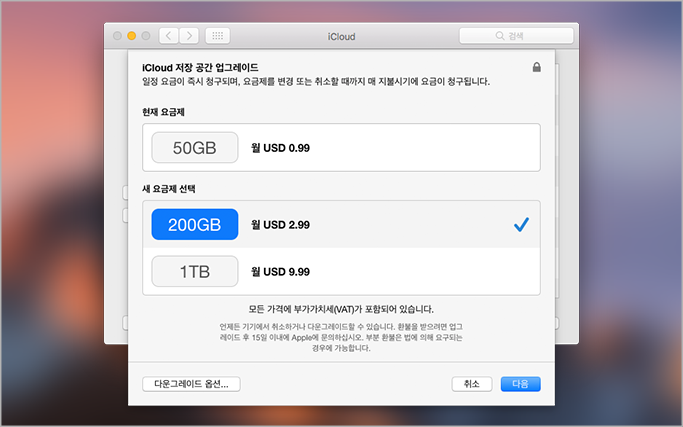
Task: Click the blue checkmark on 200GB row
Action: click(x=521, y=224)
